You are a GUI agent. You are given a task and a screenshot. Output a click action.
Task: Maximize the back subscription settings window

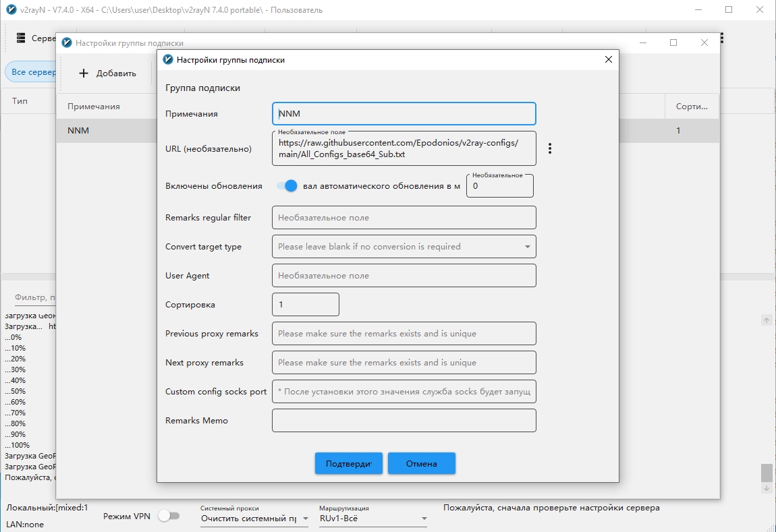click(x=673, y=42)
